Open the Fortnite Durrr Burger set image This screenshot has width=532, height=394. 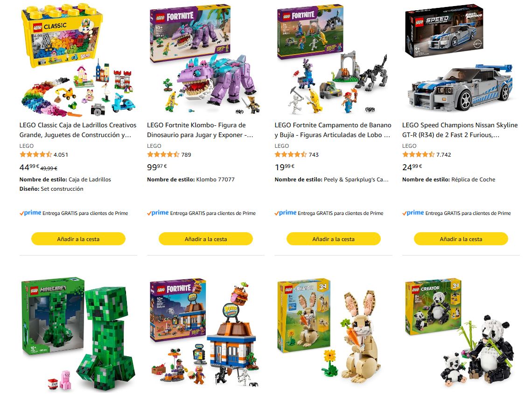click(206, 334)
